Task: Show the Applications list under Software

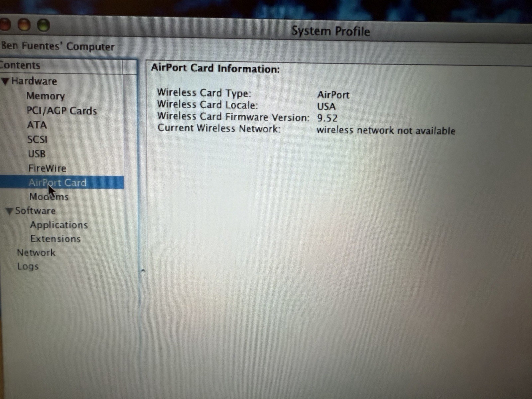Action: coord(59,225)
